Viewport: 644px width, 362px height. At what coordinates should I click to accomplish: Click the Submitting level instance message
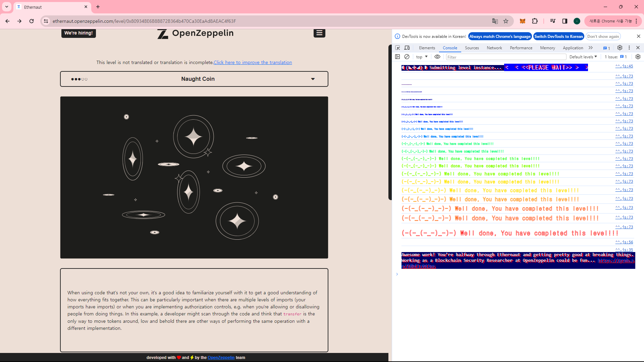coord(495,68)
